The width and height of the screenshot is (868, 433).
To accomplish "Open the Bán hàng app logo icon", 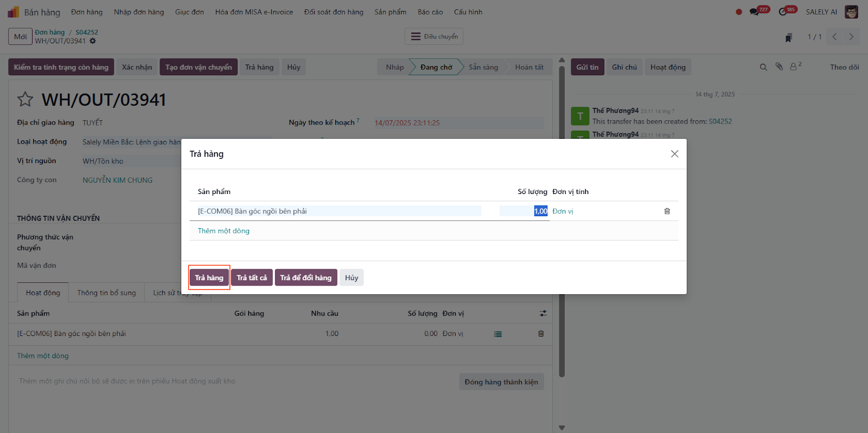I will 14,12.
